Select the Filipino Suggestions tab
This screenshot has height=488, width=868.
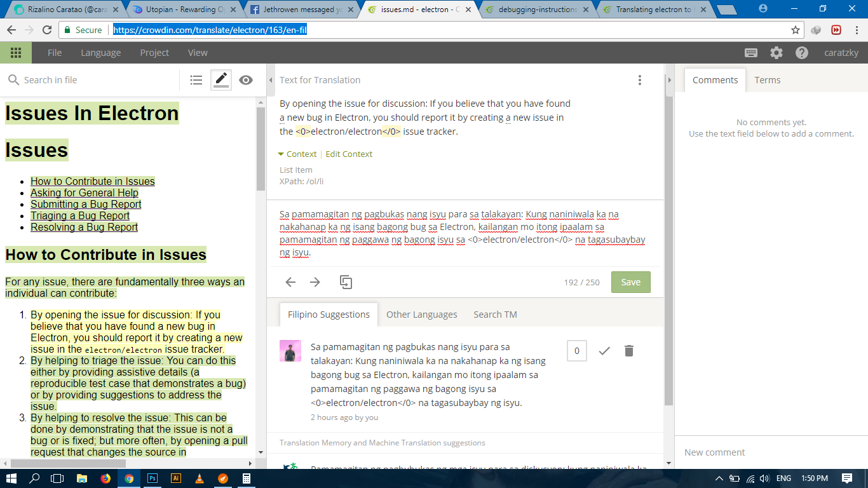329,315
